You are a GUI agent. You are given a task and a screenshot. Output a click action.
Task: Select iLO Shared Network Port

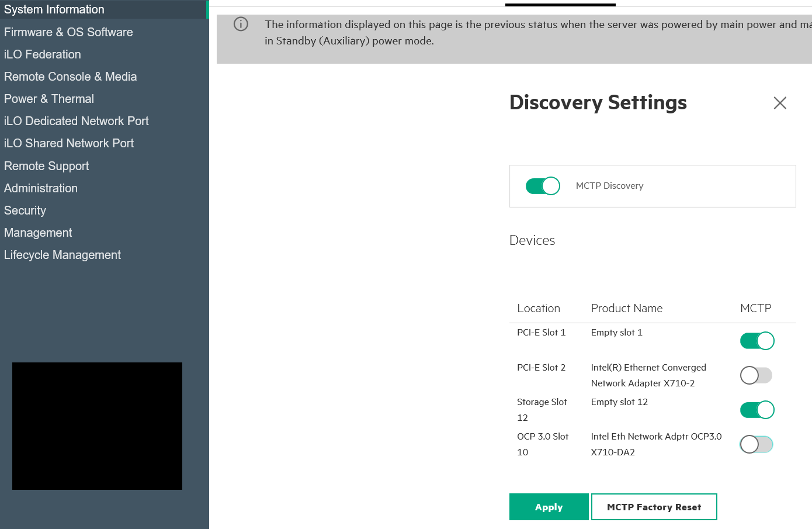tap(69, 143)
